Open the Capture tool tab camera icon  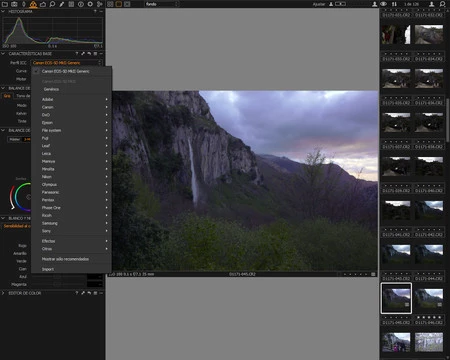(x=14, y=4)
